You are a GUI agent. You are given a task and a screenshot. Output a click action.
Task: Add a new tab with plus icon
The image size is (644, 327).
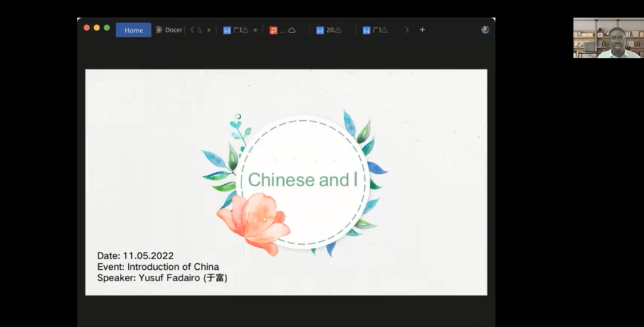point(422,30)
